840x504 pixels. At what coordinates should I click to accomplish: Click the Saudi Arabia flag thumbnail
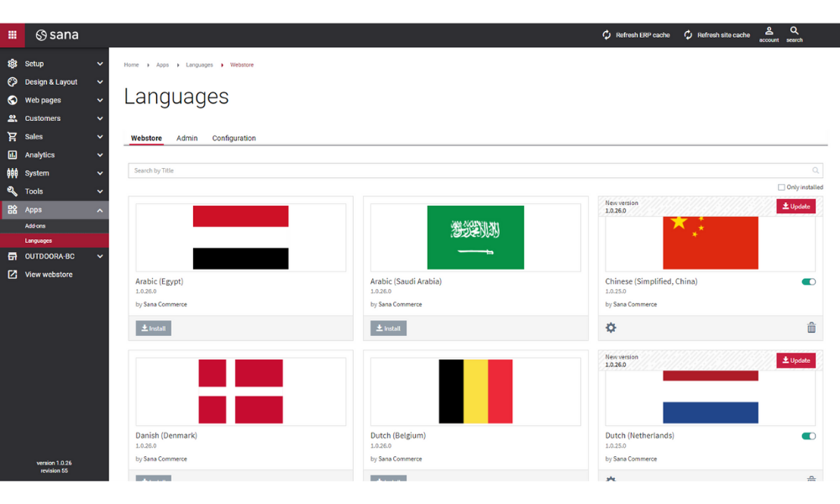tap(475, 237)
